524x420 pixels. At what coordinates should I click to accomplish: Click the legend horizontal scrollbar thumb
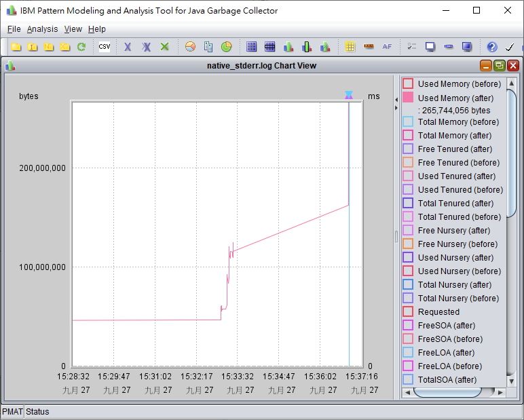click(447, 393)
